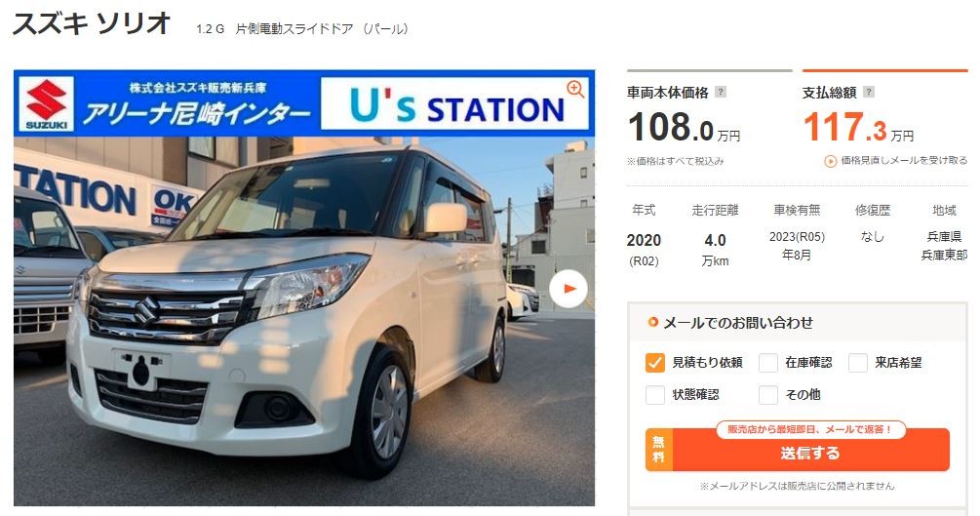The image size is (980, 516).
Task: Select the 車両本体価格 price tab
Action: 709,93
